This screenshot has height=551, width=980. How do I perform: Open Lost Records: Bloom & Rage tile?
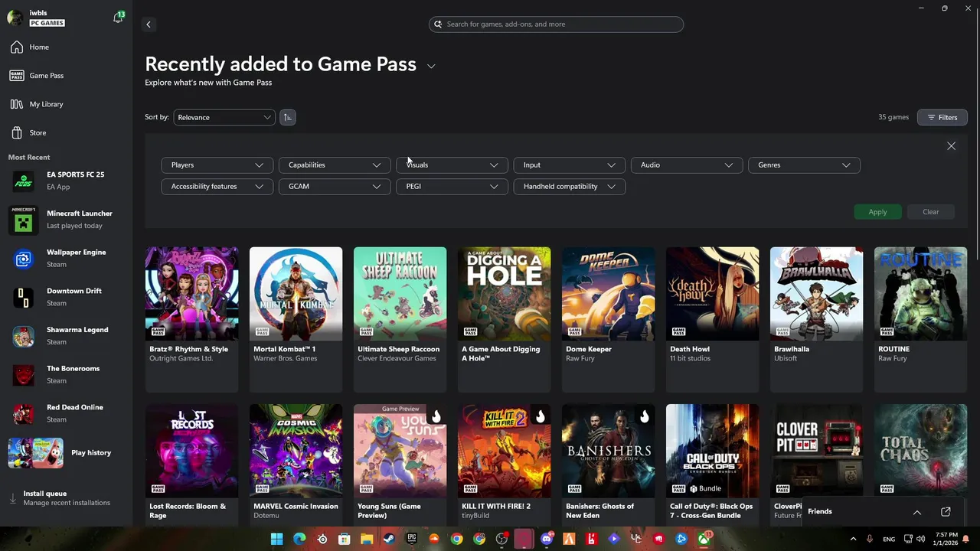pos(191,464)
